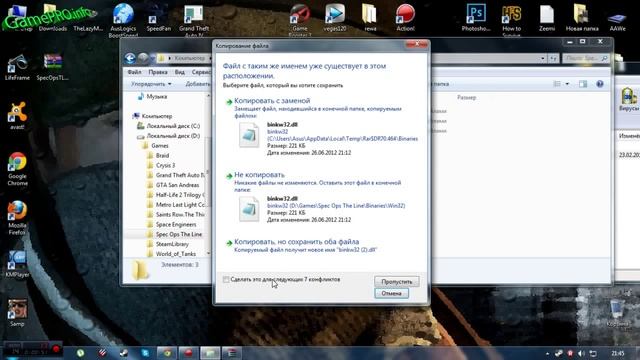
Task: Select Музыка in the Explorer sidebar
Action: pyautogui.click(x=157, y=97)
